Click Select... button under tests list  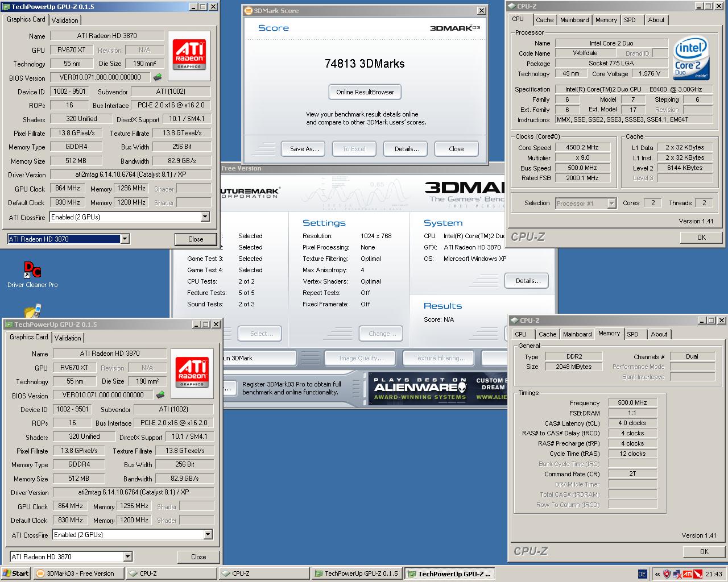tap(259, 334)
